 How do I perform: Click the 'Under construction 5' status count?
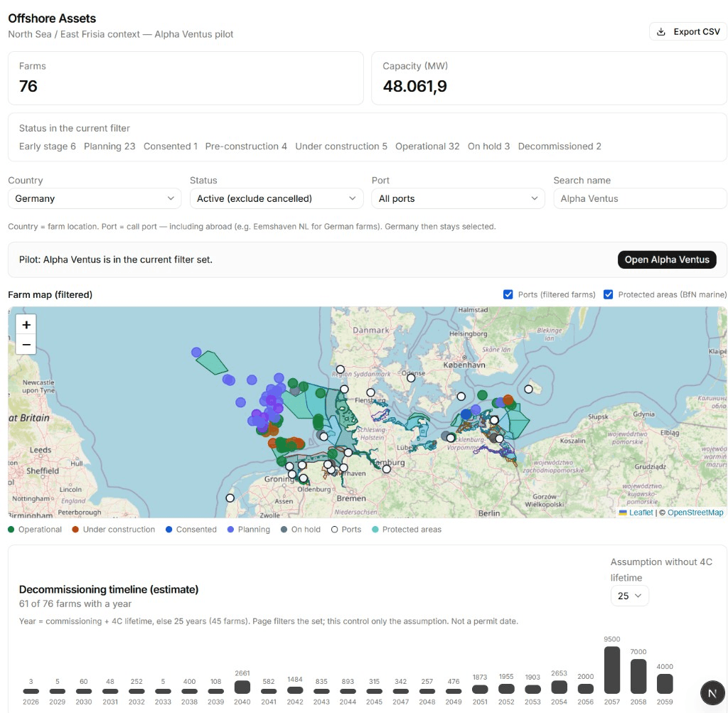click(341, 146)
